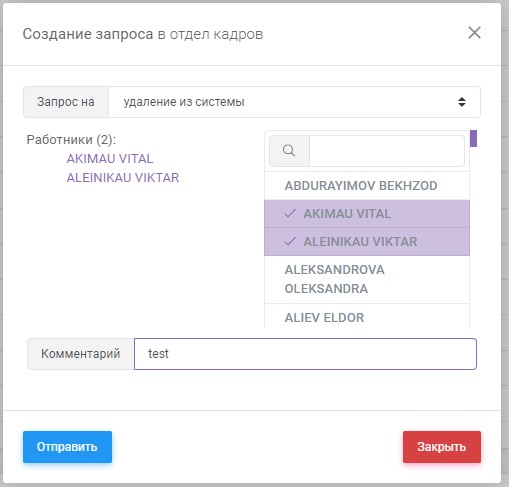Click the purple scrollbar thumb of employee list

[x=473, y=138]
